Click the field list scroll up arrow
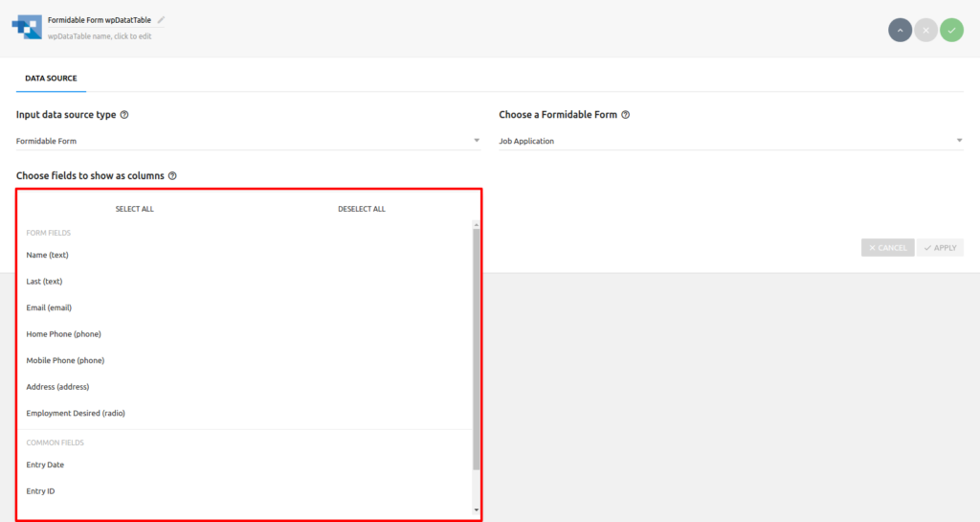Image resolution: width=980 pixels, height=522 pixels. point(477,224)
